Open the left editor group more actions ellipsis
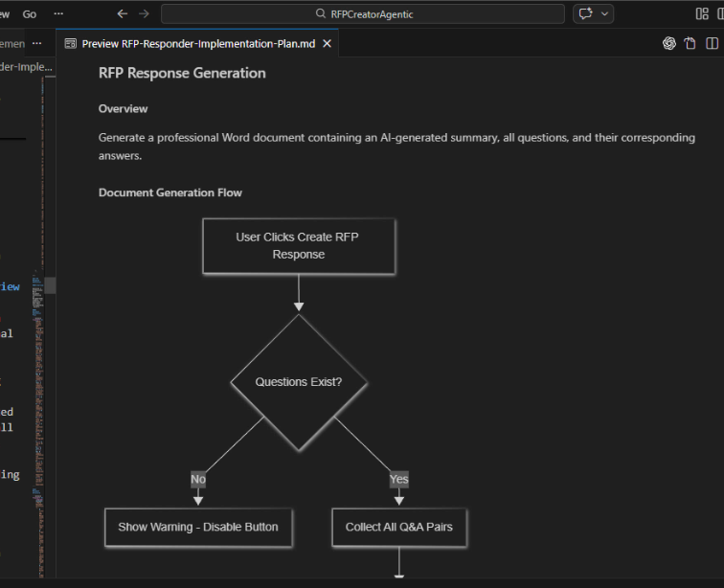 tap(37, 44)
